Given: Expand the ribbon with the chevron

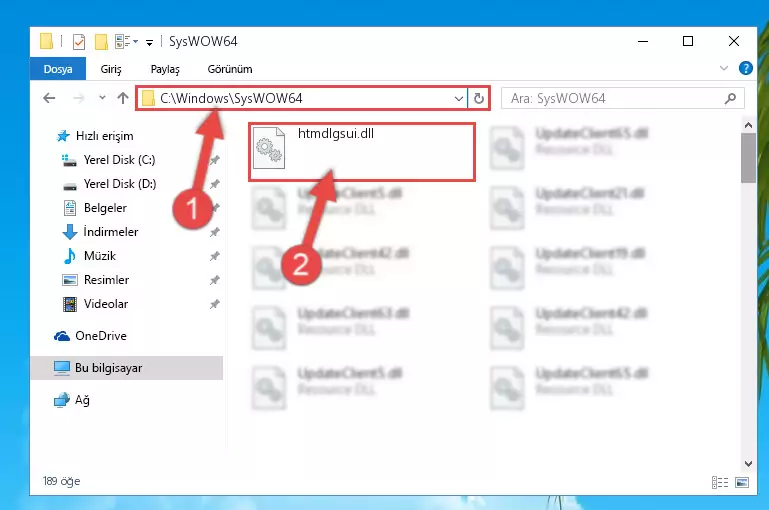Looking at the screenshot, I should pyautogui.click(x=723, y=68).
